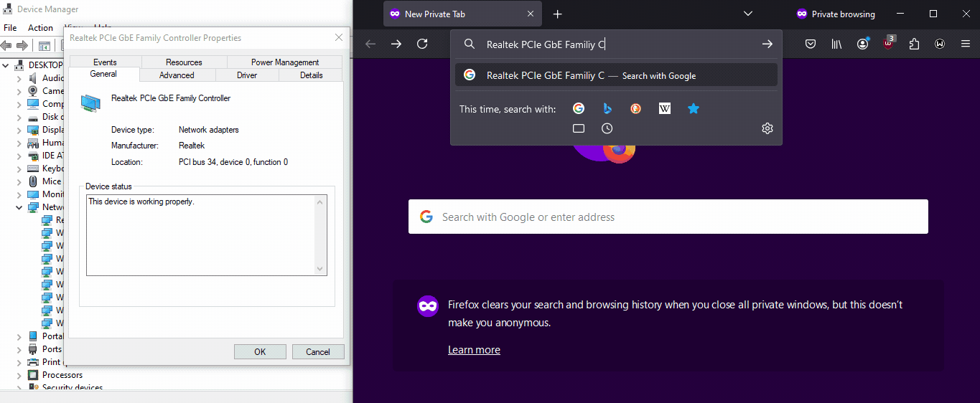Click the page's Search with Google field
The height and width of the screenshot is (403, 980).
click(668, 217)
